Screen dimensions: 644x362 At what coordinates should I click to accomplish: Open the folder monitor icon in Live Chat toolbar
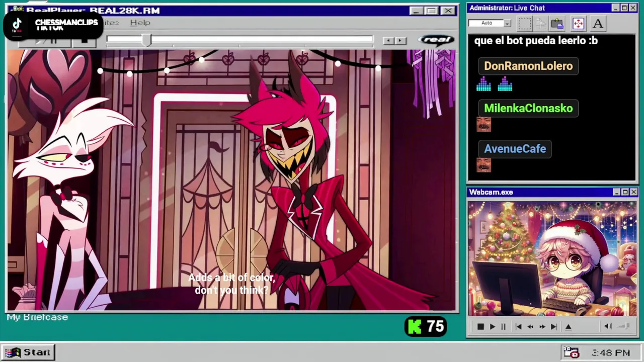pos(557,23)
